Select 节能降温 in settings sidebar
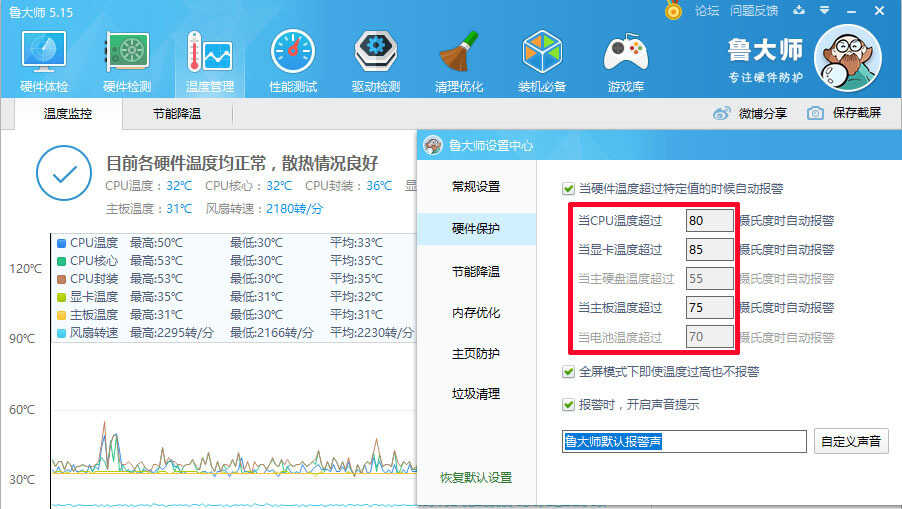Image resolution: width=902 pixels, height=509 pixels. coord(476,271)
